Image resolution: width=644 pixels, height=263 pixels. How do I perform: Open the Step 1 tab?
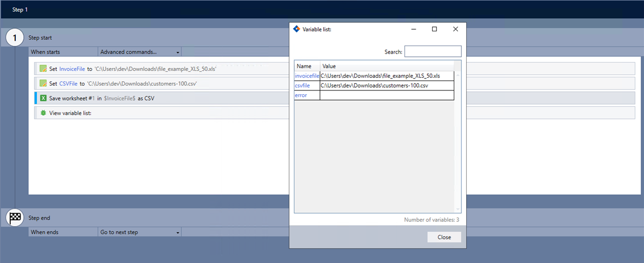coord(20,10)
